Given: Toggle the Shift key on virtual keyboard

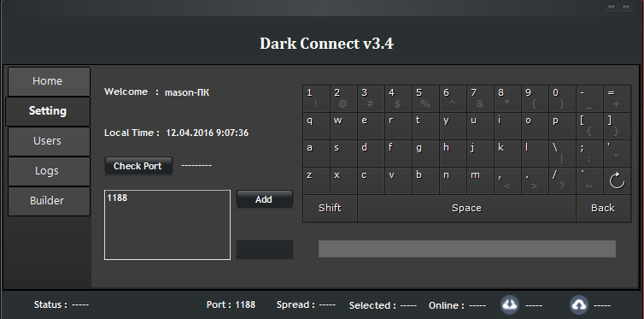Looking at the screenshot, I should point(330,208).
